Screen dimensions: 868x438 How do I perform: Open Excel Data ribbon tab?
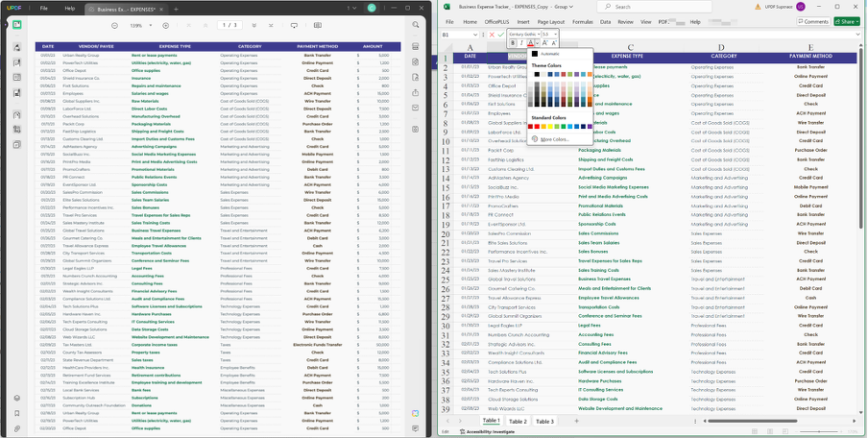click(x=605, y=22)
